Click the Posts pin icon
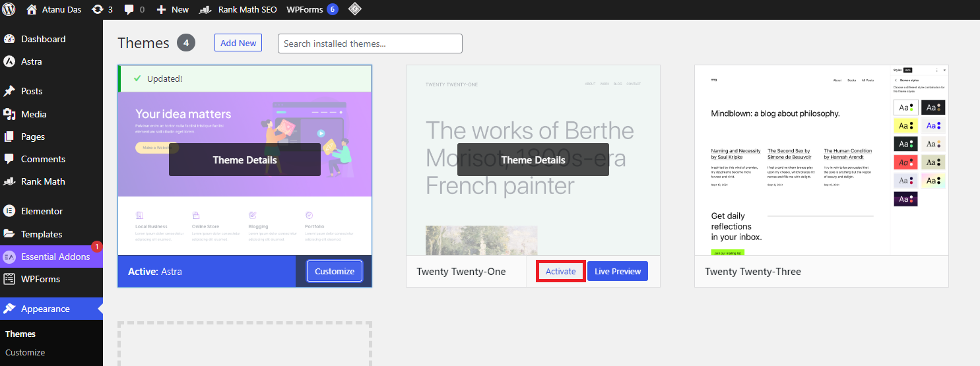The height and width of the screenshot is (366, 980). click(x=9, y=91)
